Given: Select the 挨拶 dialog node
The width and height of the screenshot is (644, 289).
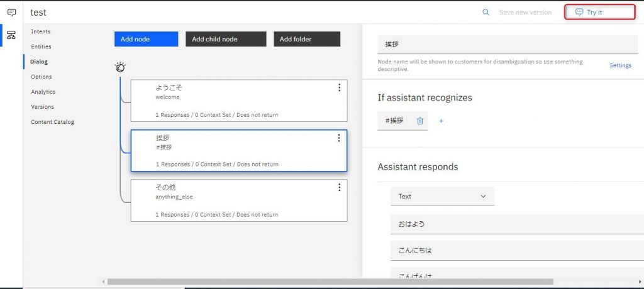Looking at the screenshot, I should point(239,151).
